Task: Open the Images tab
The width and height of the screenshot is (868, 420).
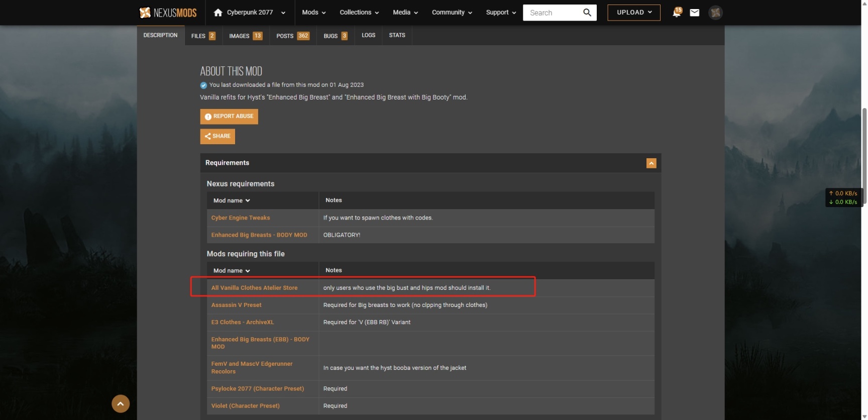Action: click(246, 36)
